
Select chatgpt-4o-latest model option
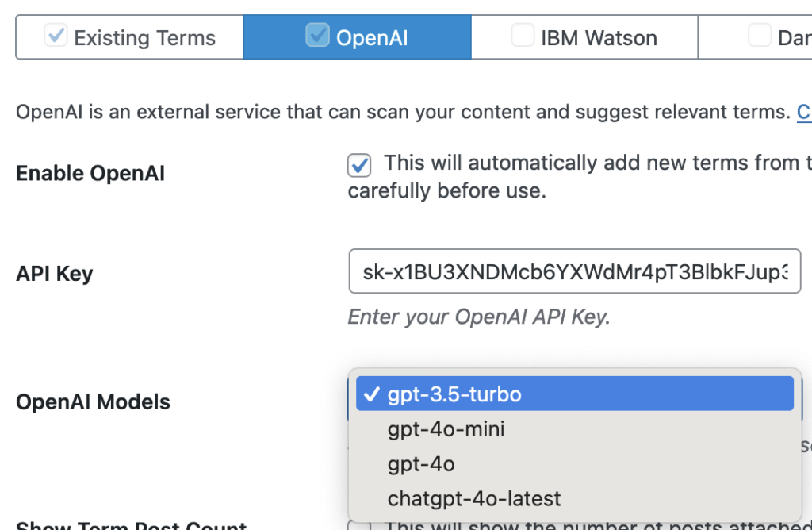[x=575, y=498]
